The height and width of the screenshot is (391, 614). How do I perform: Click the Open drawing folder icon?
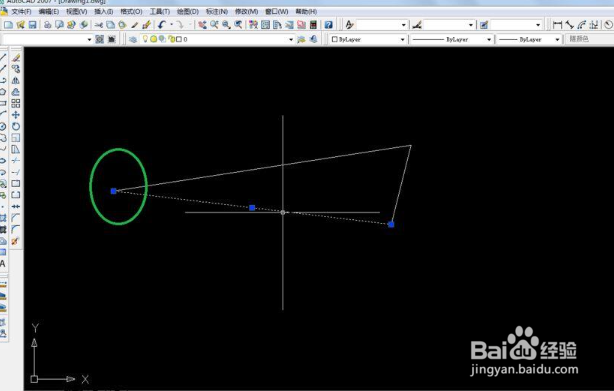point(20,25)
